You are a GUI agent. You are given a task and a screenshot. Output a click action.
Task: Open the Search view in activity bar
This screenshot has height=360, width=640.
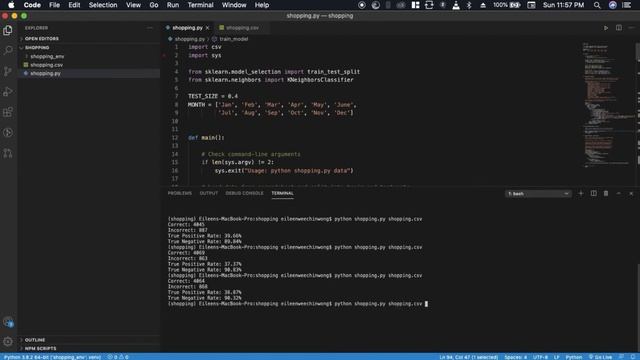tap(8, 51)
